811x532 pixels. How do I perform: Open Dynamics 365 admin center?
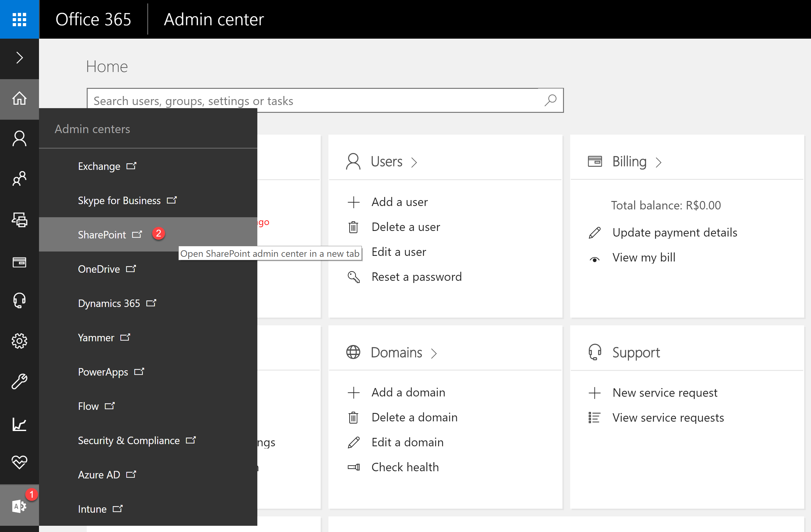[x=148, y=303]
